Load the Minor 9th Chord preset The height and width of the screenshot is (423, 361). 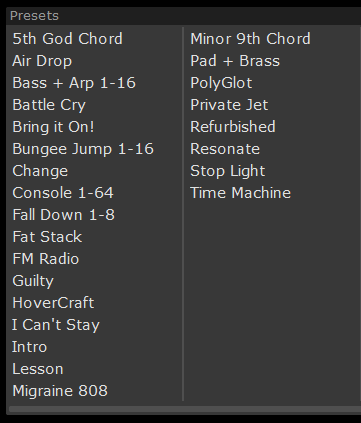(x=250, y=39)
